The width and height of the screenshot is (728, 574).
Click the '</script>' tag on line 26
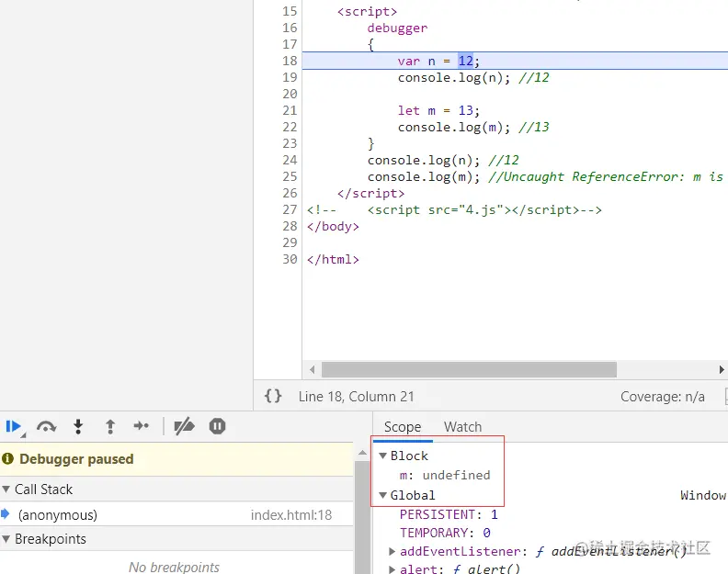[x=370, y=193]
